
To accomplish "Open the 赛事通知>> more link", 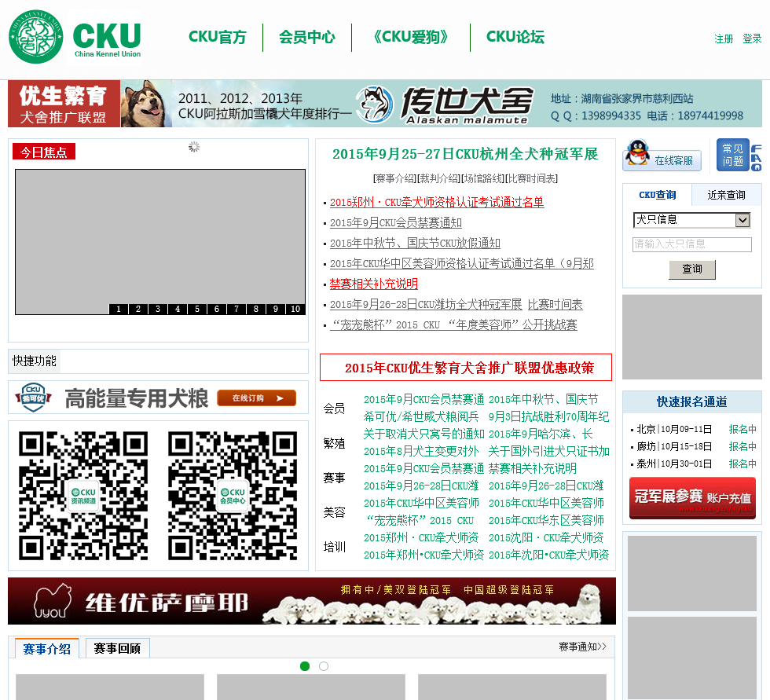I will pyautogui.click(x=582, y=647).
